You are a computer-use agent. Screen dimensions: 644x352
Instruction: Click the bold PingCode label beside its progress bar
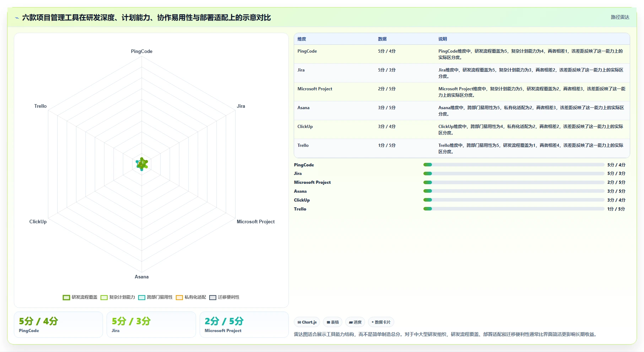[x=304, y=165]
